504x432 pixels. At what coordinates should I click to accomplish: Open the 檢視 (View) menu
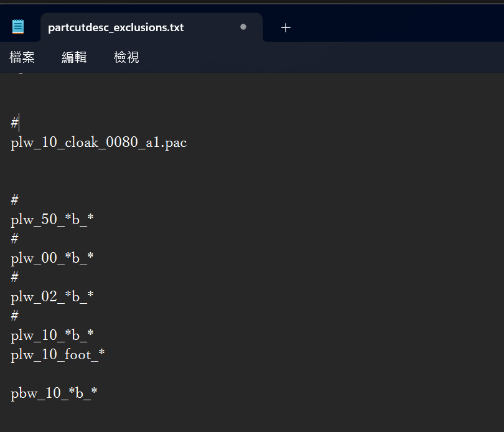pyautogui.click(x=126, y=57)
